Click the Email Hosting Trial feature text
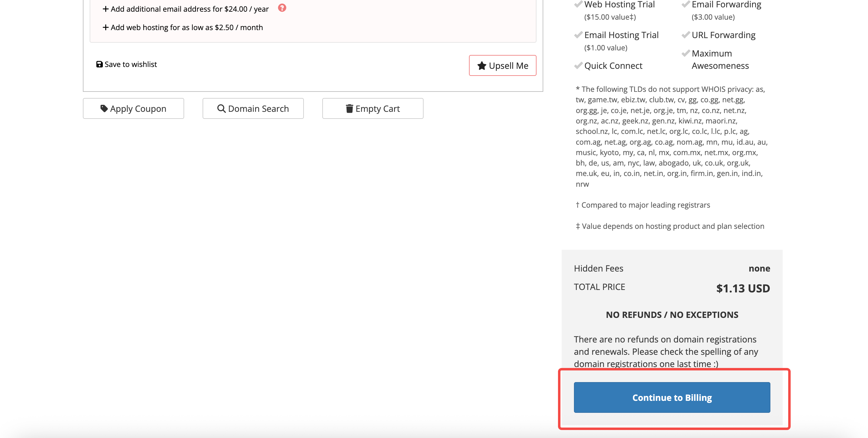Image resolution: width=868 pixels, height=438 pixels. pyautogui.click(x=621, y=35)
